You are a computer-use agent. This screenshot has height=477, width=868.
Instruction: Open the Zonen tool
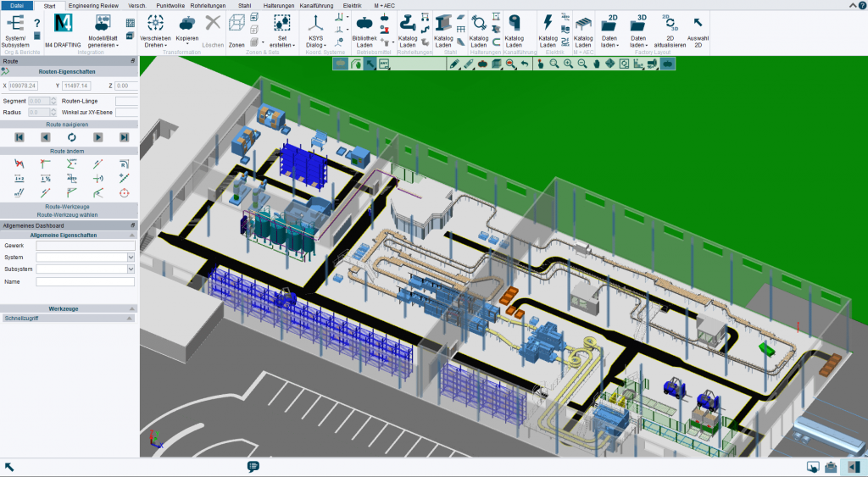tap(236, 31)
